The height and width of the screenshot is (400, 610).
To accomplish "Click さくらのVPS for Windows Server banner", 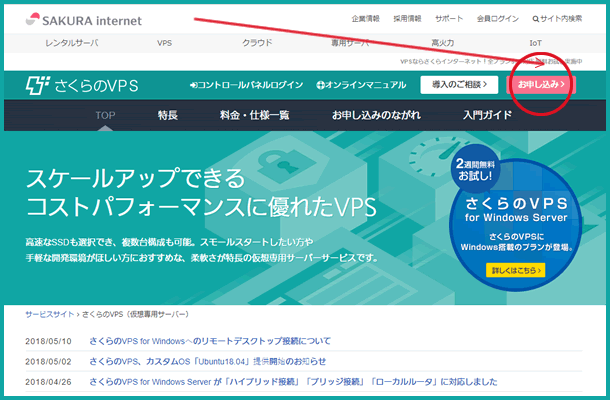I will pos(515,225).
